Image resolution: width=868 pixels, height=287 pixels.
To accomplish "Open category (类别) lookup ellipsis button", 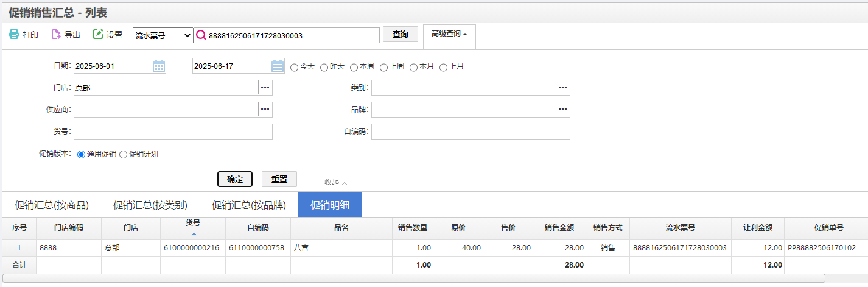I will coord(563,88).
